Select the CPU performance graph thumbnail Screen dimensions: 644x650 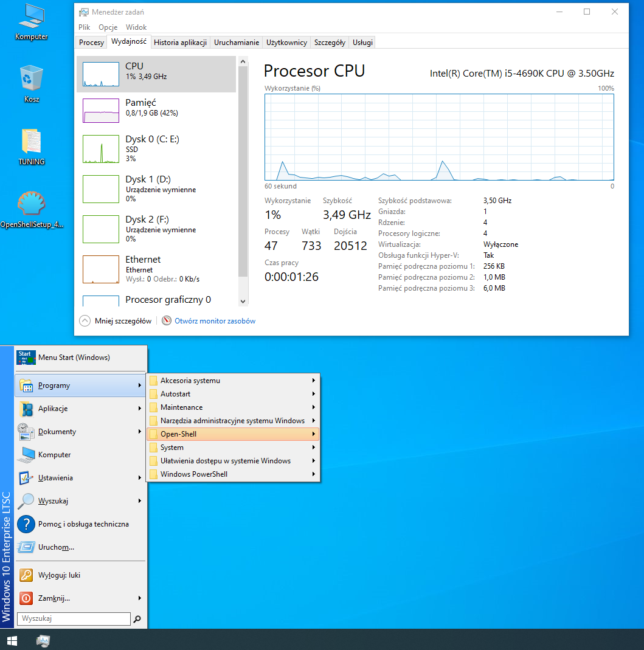click(101, 74)
